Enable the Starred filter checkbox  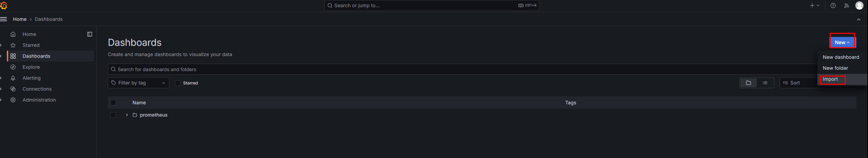pos(178,83)
